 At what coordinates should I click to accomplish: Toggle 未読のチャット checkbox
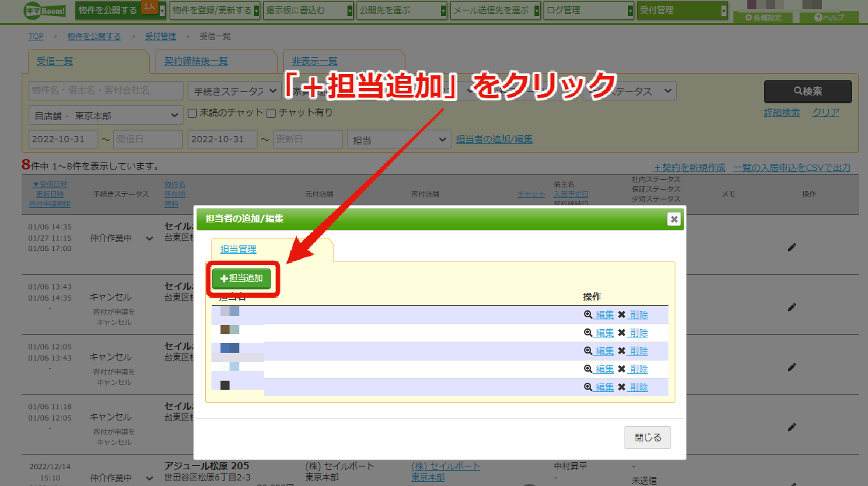[x=193, y=112]
